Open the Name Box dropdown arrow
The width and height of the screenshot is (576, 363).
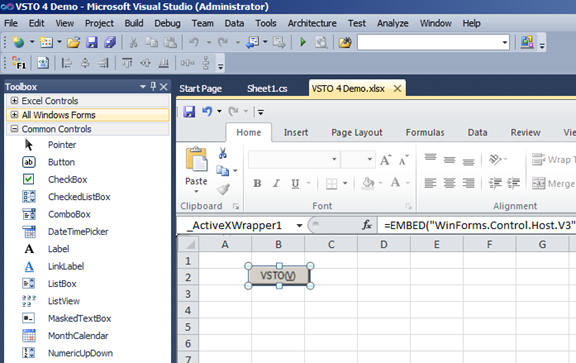tap(299, 225)
